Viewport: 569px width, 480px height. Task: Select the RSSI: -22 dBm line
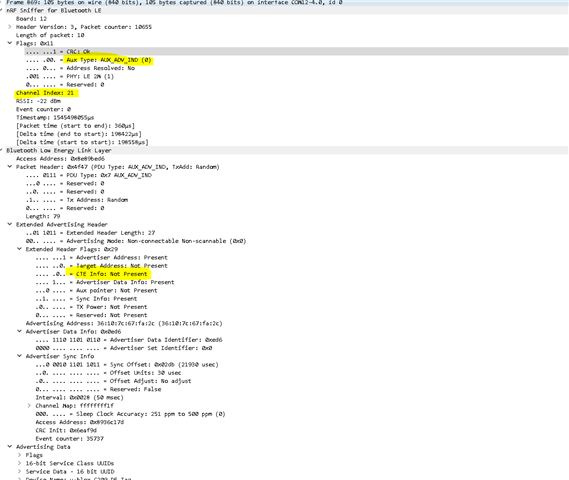coord(38,101)
